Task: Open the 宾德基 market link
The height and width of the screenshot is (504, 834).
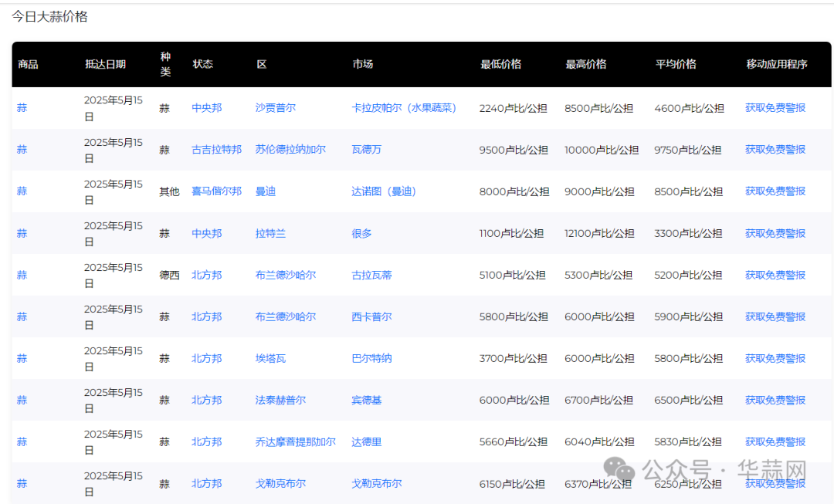Action: tap(367, 401)
